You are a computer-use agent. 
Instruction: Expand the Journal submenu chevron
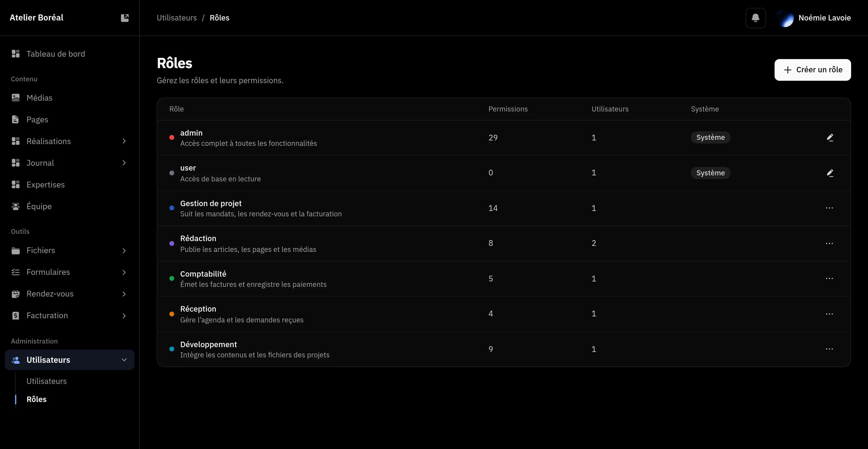coord(124,163)
